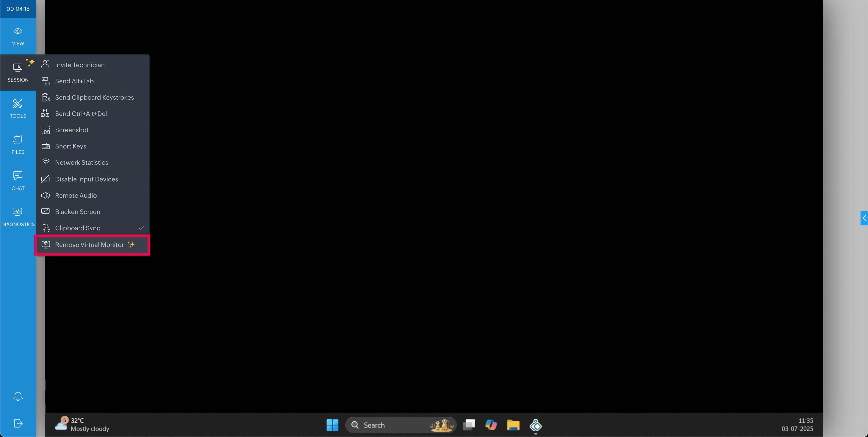
Task: Open the FILES transfer panel
Action: pos(18,145)
